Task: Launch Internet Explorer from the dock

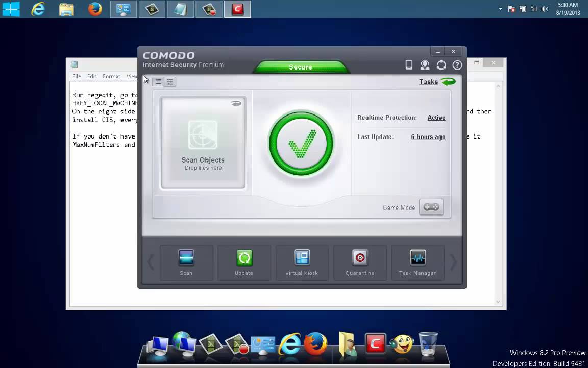Action: pyautogui.click(x=289, y=343)
